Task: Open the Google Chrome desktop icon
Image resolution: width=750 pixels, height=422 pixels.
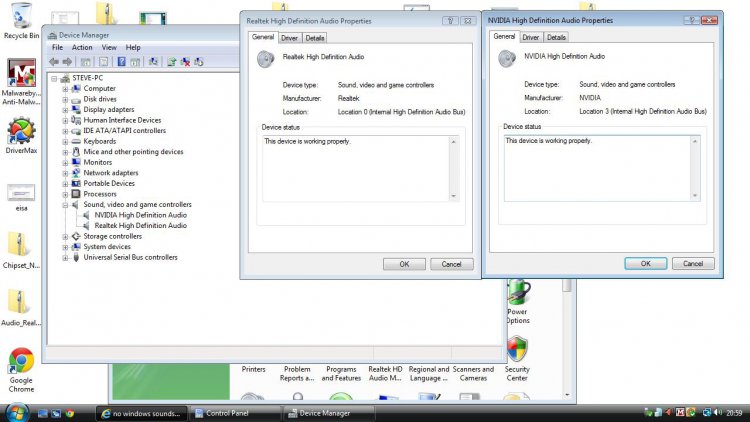Action: coord(21,370)
